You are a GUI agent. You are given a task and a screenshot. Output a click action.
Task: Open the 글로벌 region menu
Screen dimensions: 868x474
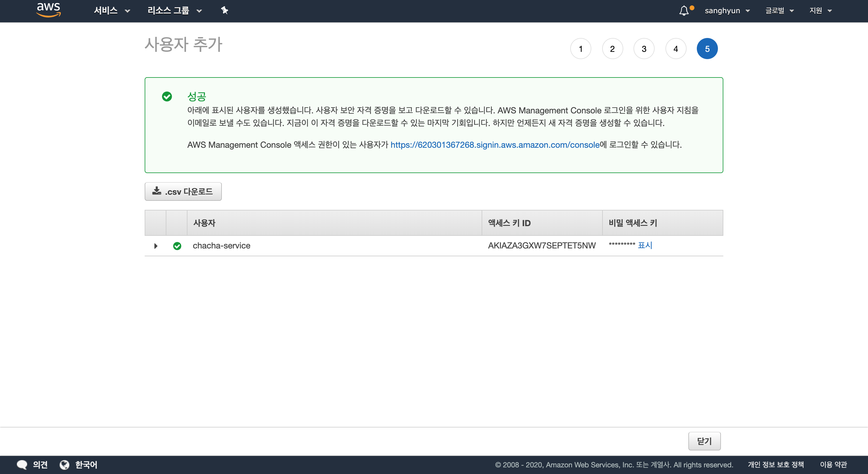tap(779, 11)
